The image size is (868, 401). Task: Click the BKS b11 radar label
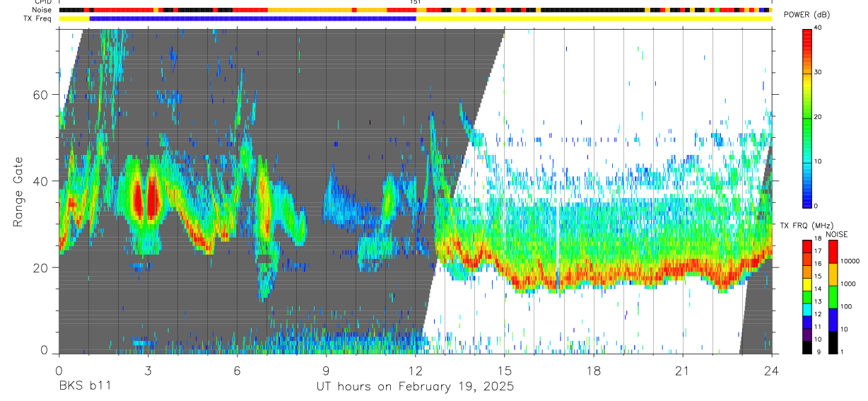point(84,387)
